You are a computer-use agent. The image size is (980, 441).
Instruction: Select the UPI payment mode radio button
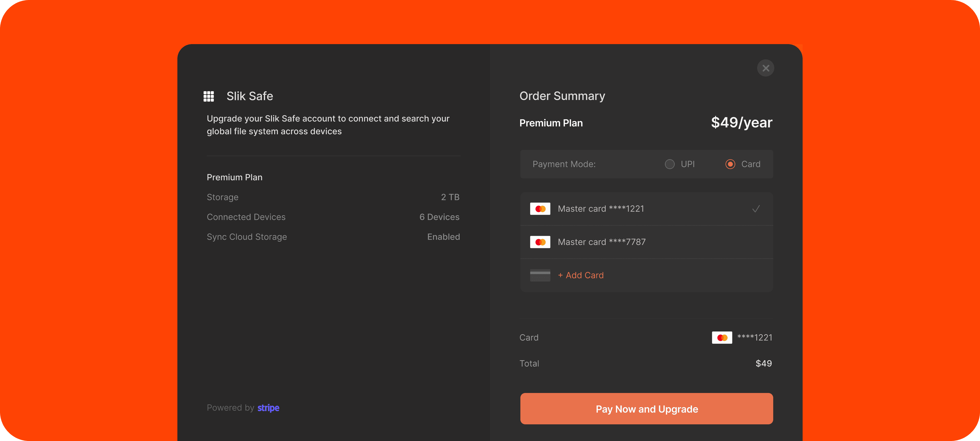click(670, 164)
